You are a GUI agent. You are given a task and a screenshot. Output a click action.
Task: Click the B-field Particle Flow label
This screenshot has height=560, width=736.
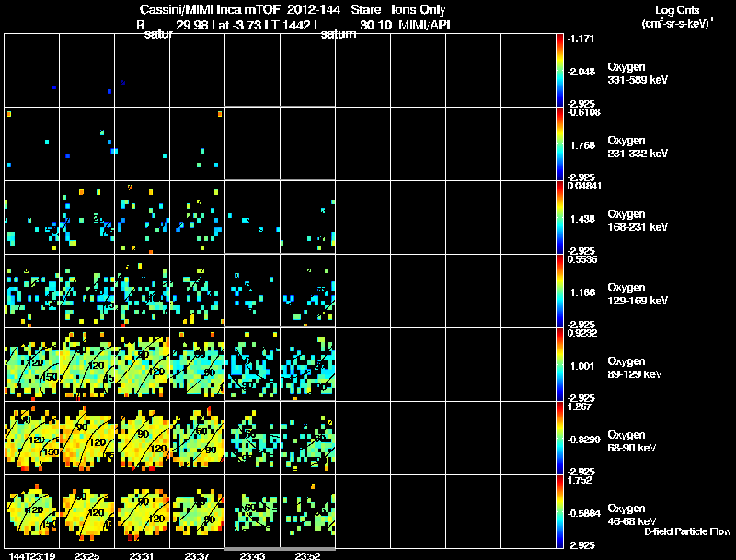[687, 531]
